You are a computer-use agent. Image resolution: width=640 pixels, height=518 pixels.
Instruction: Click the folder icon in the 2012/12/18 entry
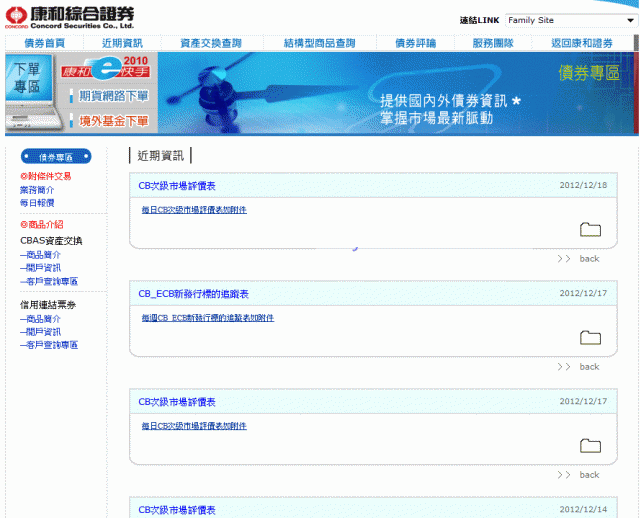pyautogui.click(x=590, y=229)
